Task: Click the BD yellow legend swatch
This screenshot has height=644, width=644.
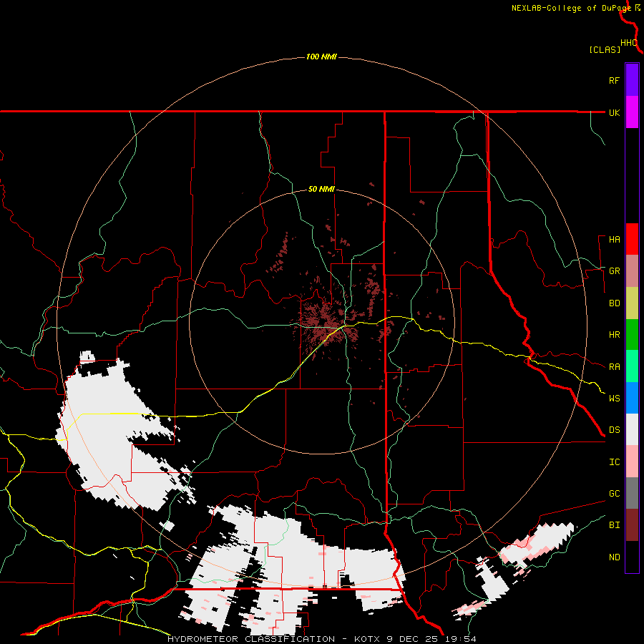Action: click(632, 303)
